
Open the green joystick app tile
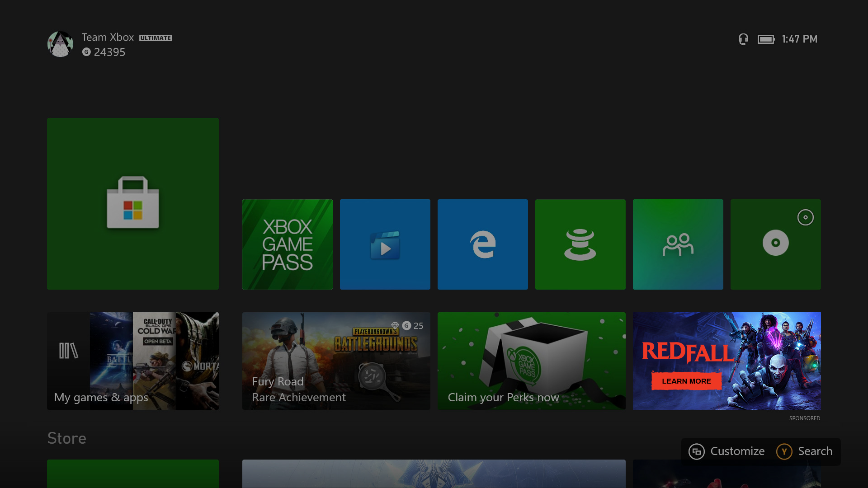pos(580,244)
